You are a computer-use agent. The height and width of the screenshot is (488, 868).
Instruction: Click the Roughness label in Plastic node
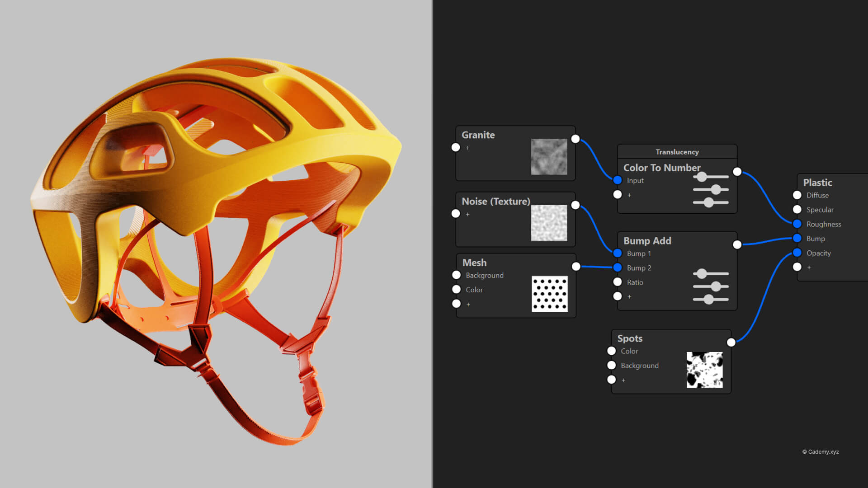coord(824,224)
